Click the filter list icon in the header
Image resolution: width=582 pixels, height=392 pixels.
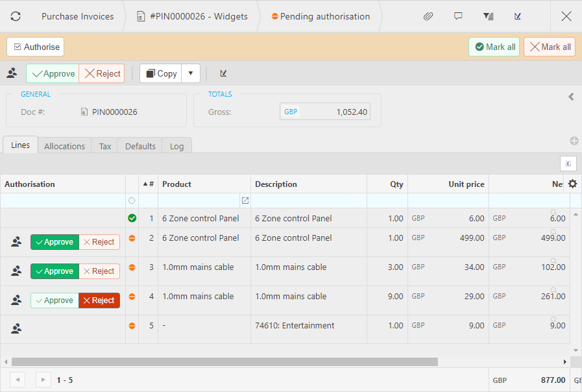coord(488,16)
